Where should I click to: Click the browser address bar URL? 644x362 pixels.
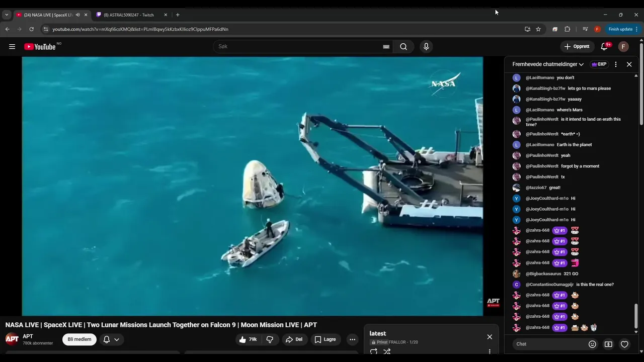(x=140, y=29)
